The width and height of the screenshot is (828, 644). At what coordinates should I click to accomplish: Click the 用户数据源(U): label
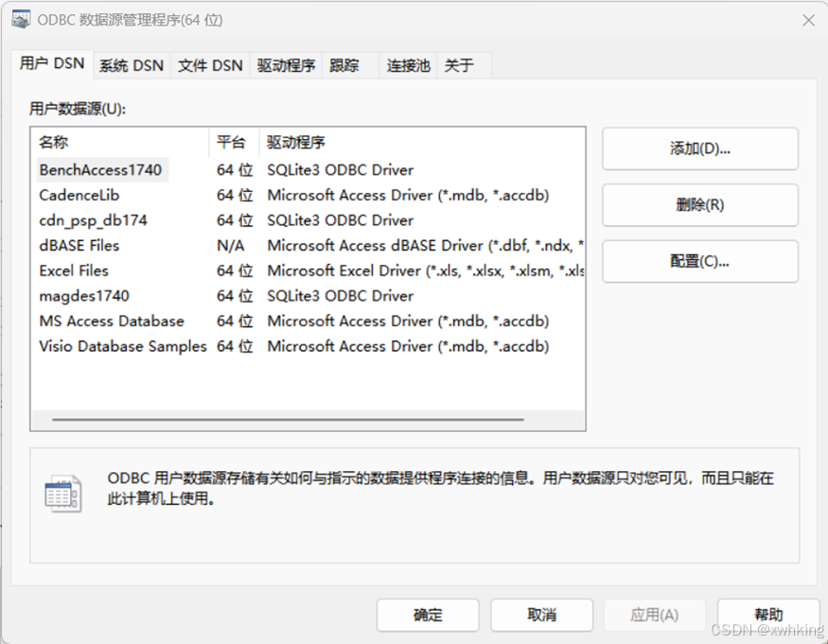(x=78, y=109)
